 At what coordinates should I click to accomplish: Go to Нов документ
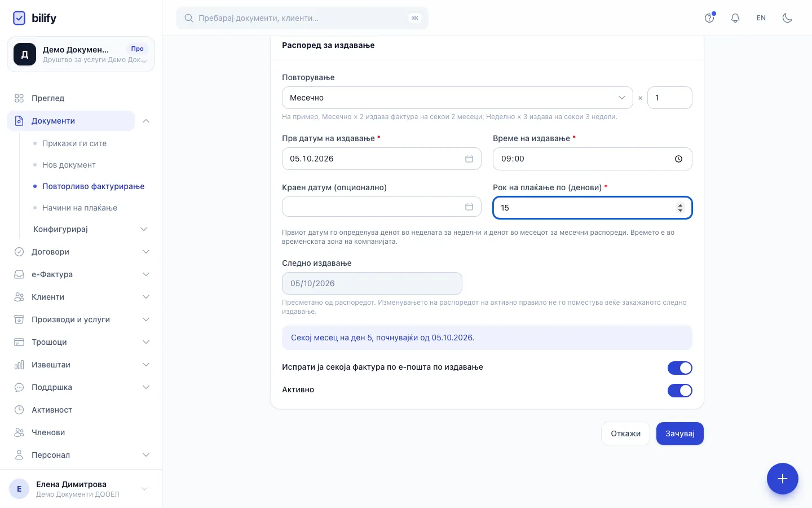click(x=69, y=165)
